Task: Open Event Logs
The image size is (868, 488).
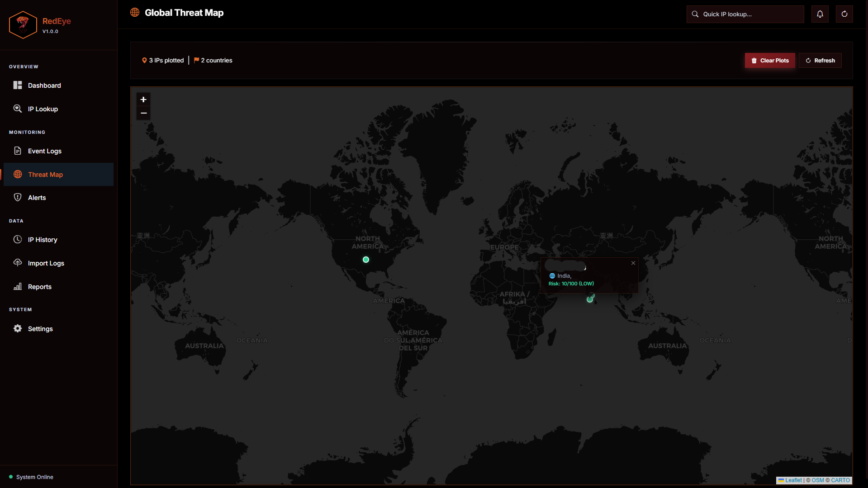Action: pos(58,151)
